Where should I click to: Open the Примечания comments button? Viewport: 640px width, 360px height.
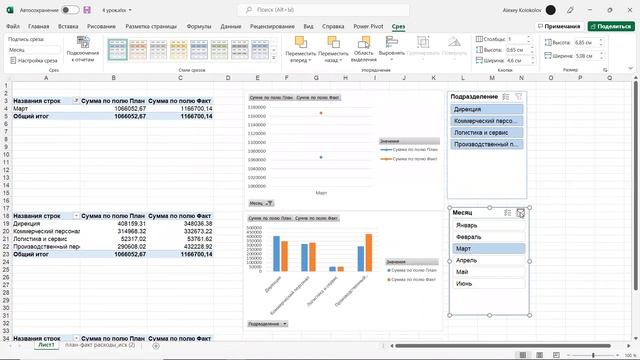pyautogui.click(x=559, y=26)
